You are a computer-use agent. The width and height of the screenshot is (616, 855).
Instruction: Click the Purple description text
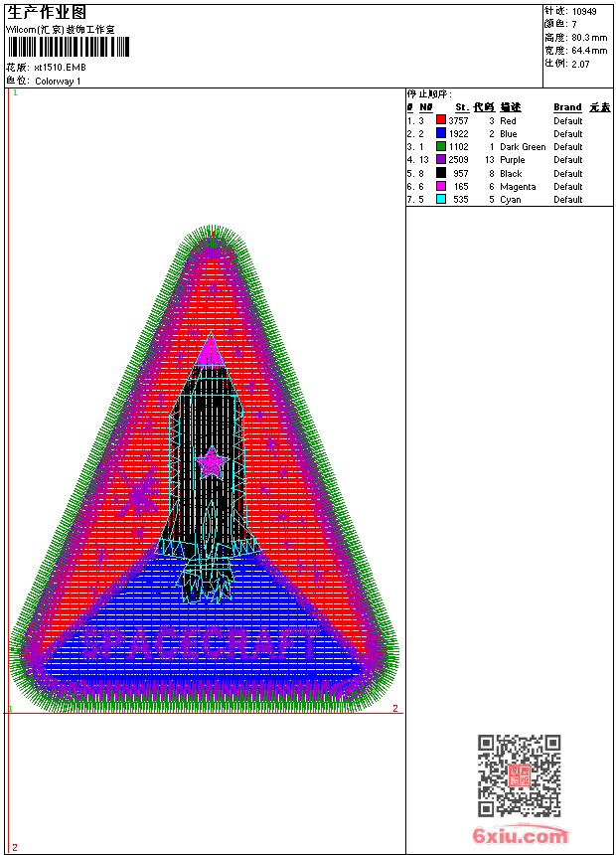(513, 160)
